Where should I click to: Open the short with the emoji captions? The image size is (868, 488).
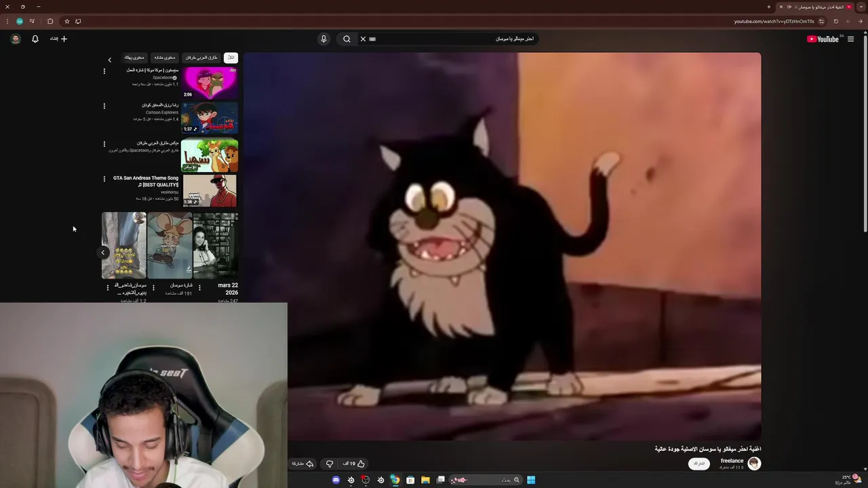click(x=123, y=245)
